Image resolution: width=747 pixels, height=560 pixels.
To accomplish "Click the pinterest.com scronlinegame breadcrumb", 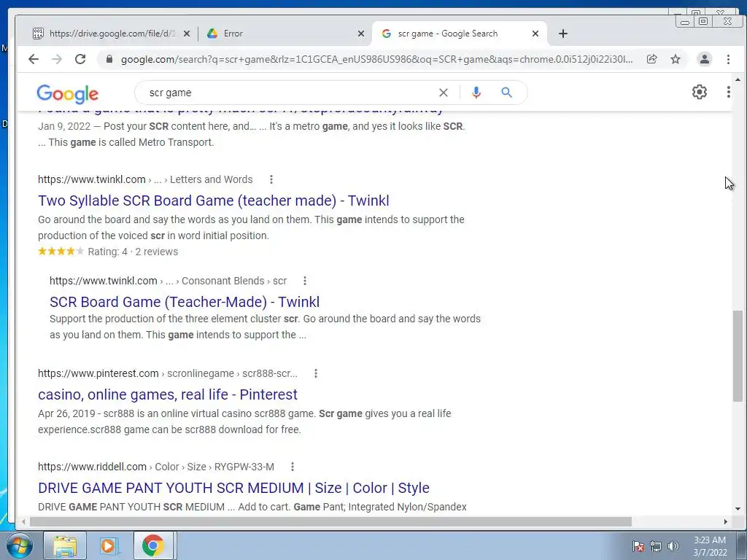I will (x=168, y=373).
